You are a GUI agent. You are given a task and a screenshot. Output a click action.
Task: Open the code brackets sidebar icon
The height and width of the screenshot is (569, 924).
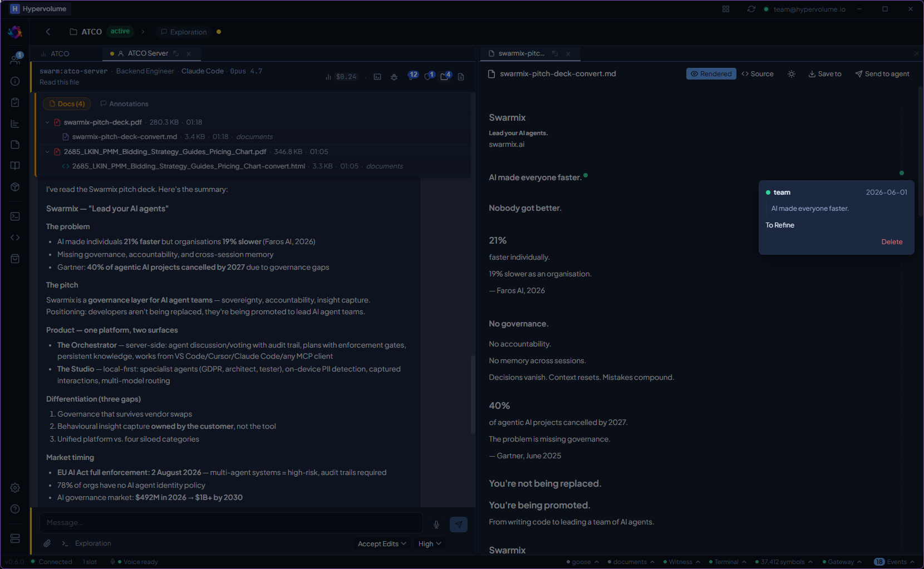coord(15,238)
